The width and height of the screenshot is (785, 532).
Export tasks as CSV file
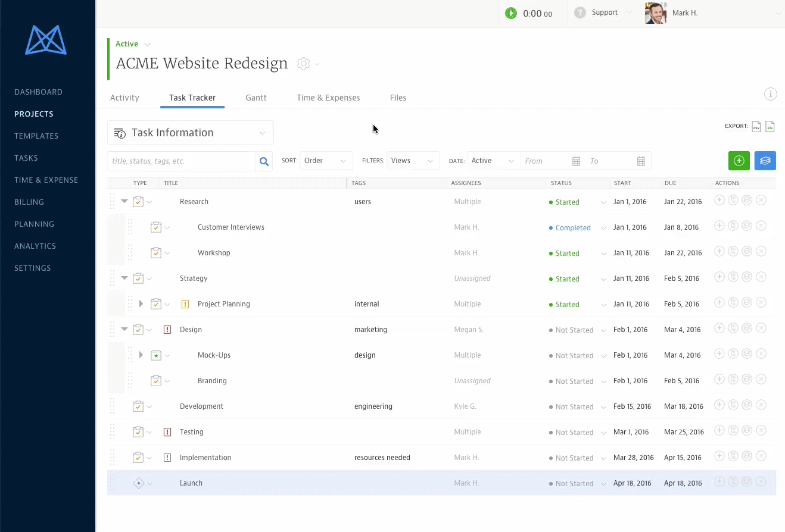pos(756,126)
